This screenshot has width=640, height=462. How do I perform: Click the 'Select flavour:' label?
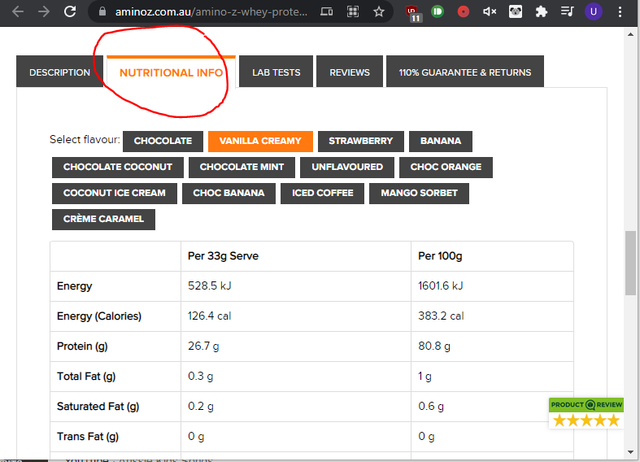85,140
